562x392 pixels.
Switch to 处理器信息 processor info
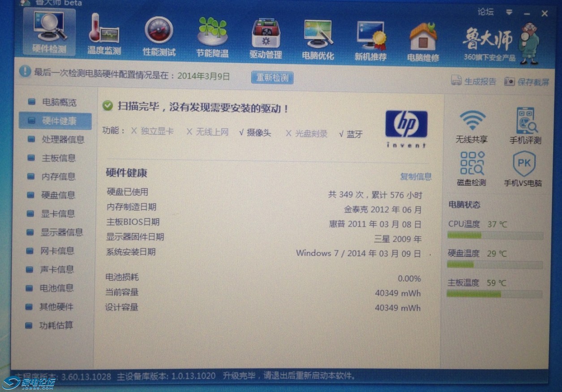[x=63, y=139]
